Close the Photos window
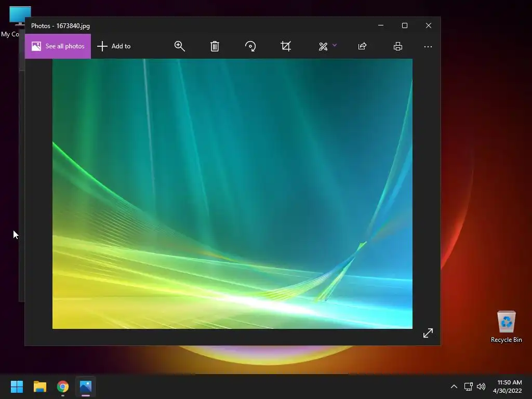 pyautogui.click(x=429, y=25)
